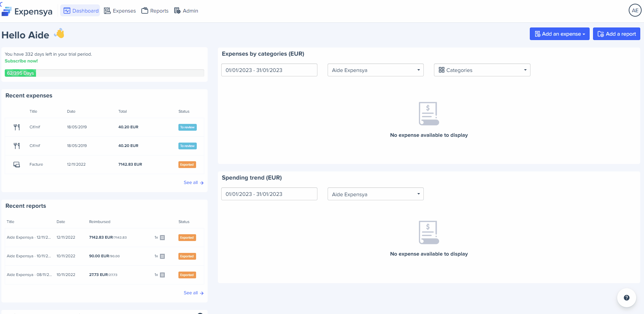Click the expense count icon for 27.73 EUR report
This screenshot has height=314, width=644.
(x=162, y=275)
